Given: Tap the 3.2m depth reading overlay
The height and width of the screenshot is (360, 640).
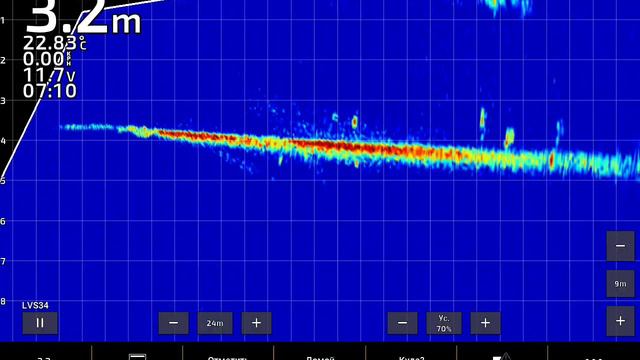Looking at the screenshot, I should pyautogui.click(x=84, y=17).
